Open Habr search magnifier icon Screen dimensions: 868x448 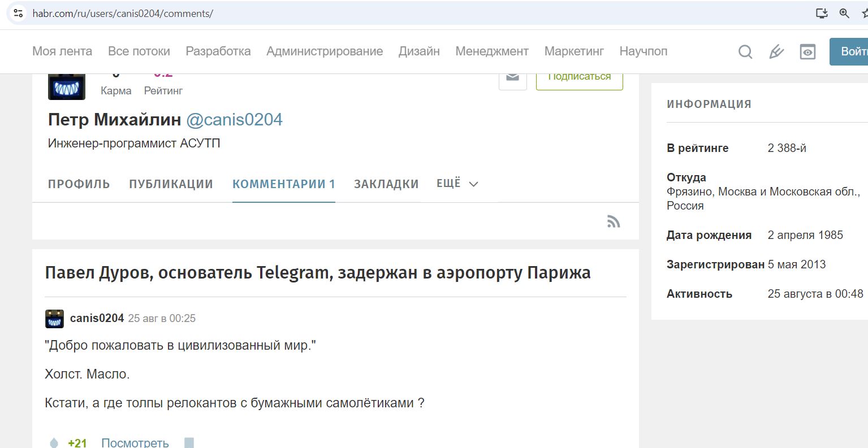pyautogui.click(x=745, y=52)
